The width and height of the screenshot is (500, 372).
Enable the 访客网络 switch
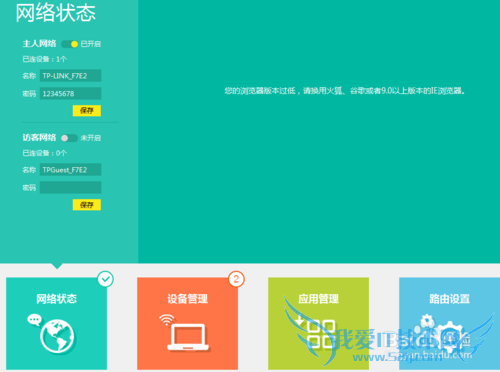(70, 138)
